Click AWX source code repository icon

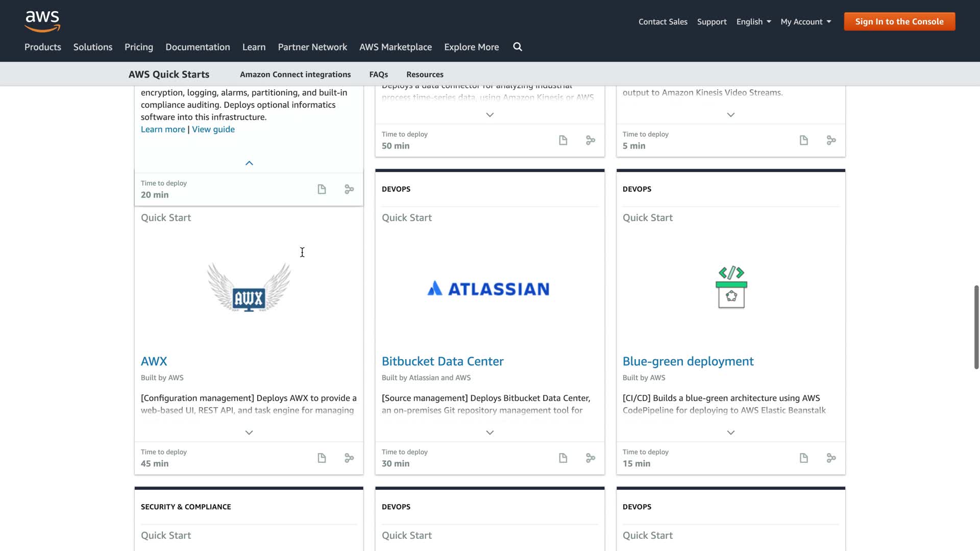click(349, 458)
